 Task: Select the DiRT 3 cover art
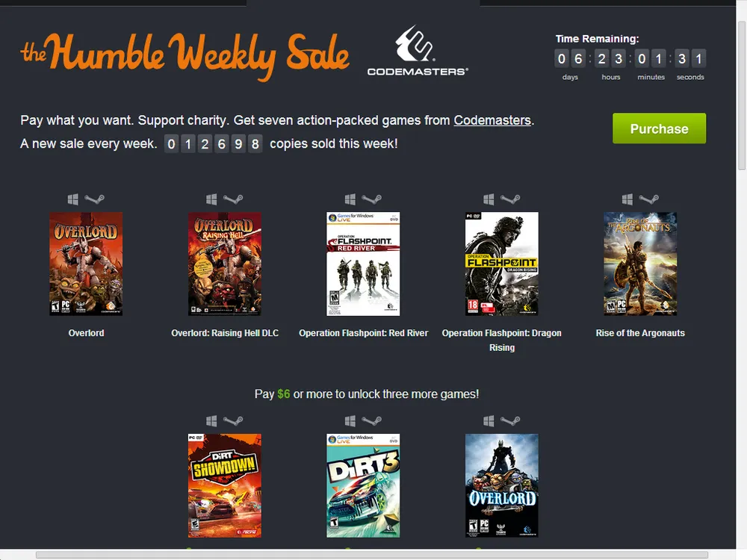click(x=363, y=485)
